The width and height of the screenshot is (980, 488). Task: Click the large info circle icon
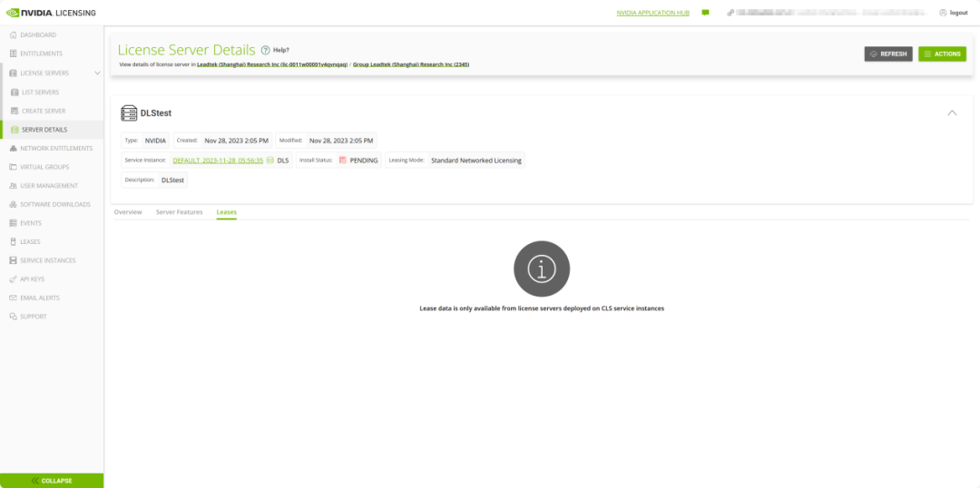click(x=542, y=268)
